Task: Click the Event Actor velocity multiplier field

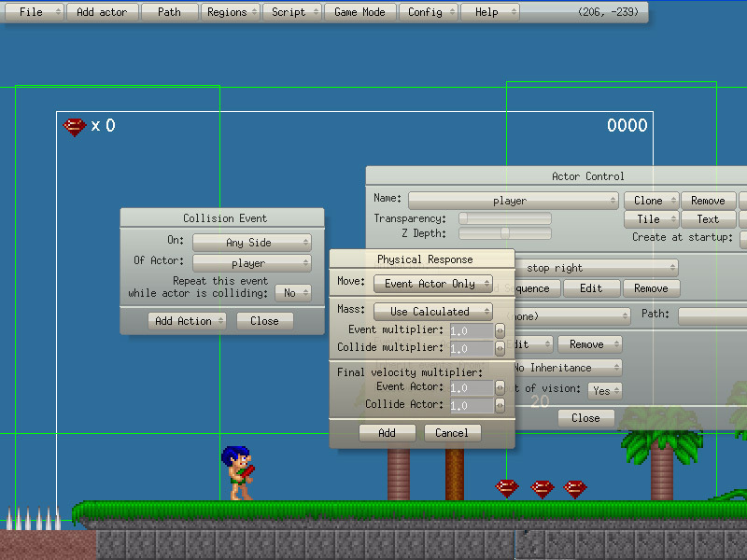Action: (x=471, y=387)
